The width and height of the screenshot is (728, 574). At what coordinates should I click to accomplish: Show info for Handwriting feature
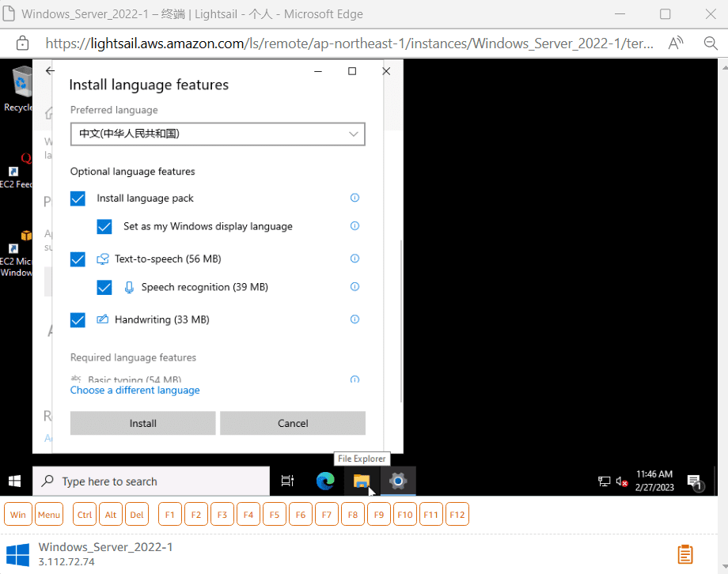pyautogui.click(x=355, y=319)
